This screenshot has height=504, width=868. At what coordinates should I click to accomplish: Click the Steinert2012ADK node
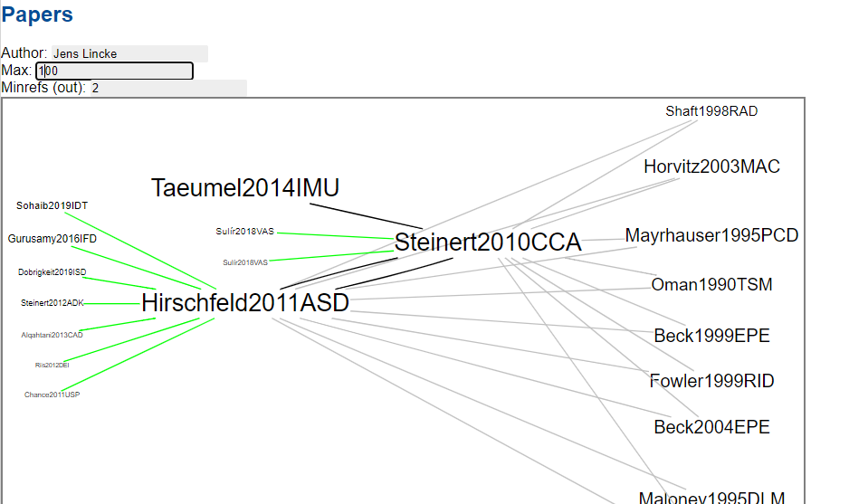coord(52,303)
